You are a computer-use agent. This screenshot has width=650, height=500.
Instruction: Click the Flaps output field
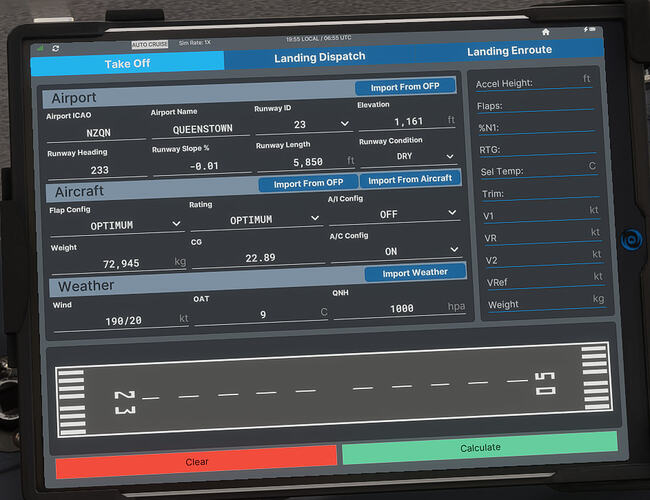click(x=535, y=104)
